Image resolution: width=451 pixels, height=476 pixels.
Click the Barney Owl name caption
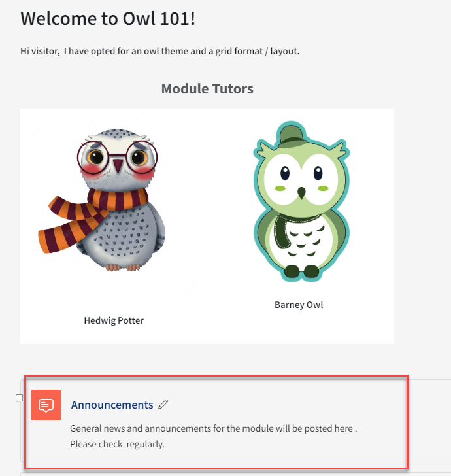click(299, 305)
